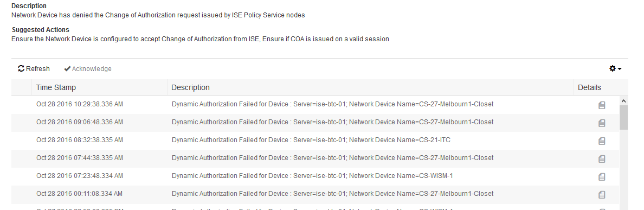Click the Details column header
This screenshot has width=644, height=210.
tap(589, 87)
